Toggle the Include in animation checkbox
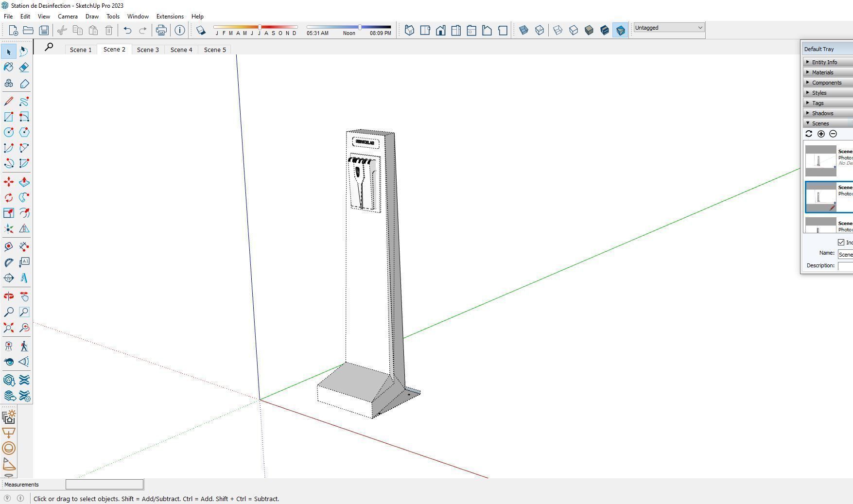 (841, 243)
